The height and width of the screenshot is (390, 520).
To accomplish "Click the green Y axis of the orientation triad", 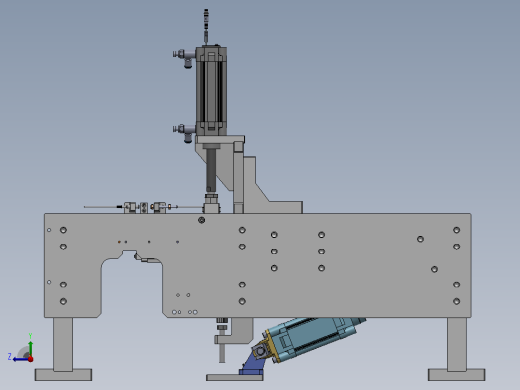I will click(30, 348).
